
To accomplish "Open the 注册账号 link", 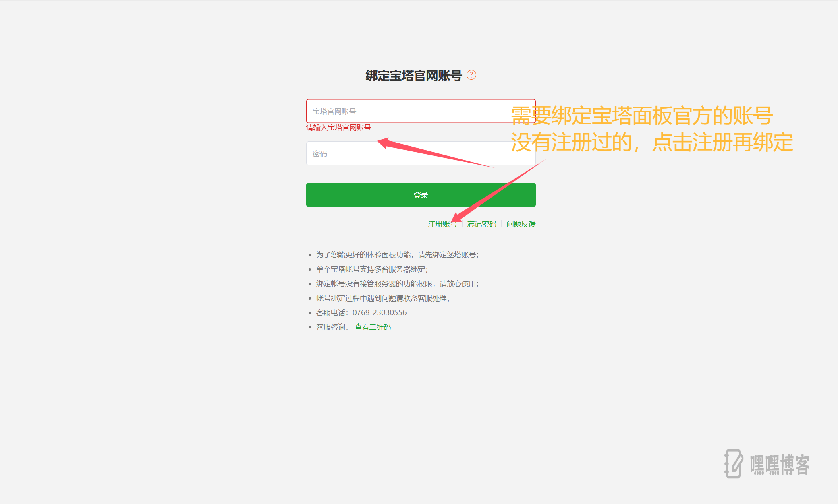I will [x=439, y=224].
